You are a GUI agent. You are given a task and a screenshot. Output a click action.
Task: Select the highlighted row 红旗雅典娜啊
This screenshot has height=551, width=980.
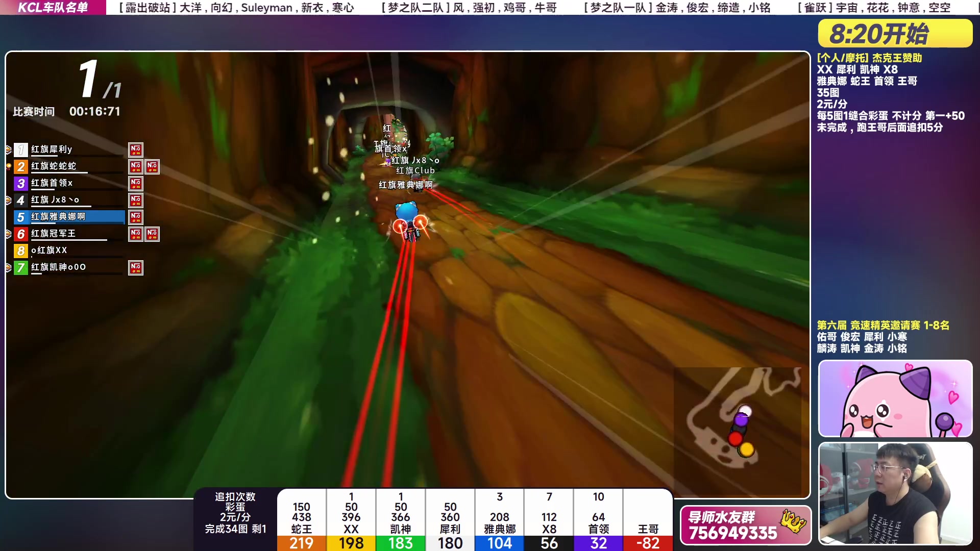click(69, 217)
